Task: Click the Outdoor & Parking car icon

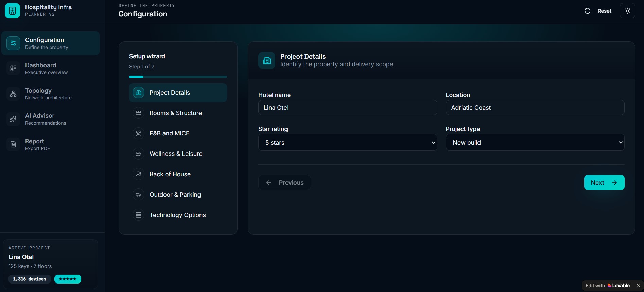Action: click(138, 195)
